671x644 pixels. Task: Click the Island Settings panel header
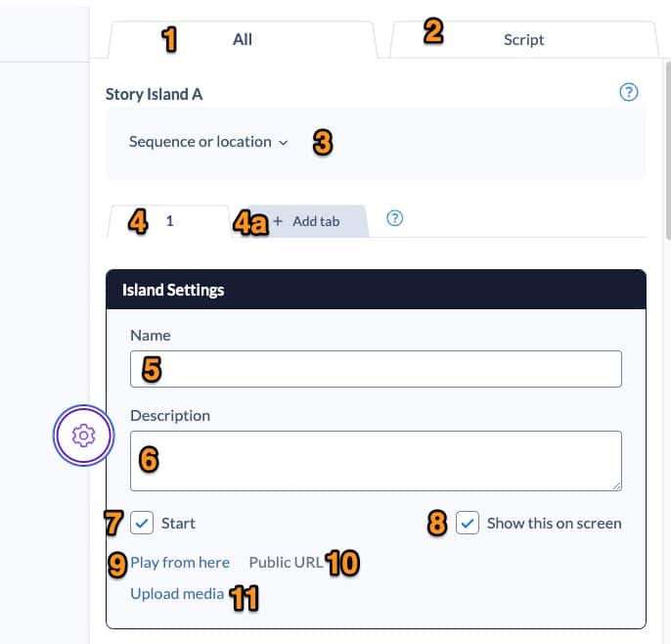point(376,290)
